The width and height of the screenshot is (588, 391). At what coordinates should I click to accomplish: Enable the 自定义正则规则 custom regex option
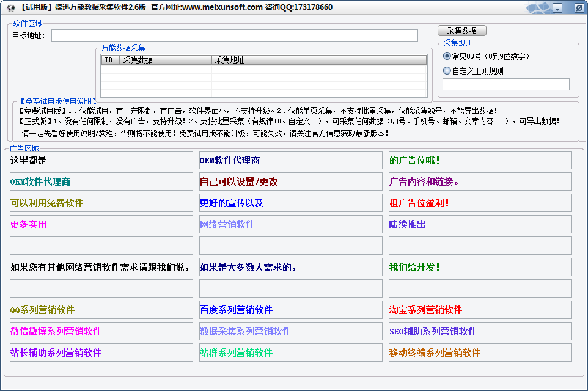point(447,70)
